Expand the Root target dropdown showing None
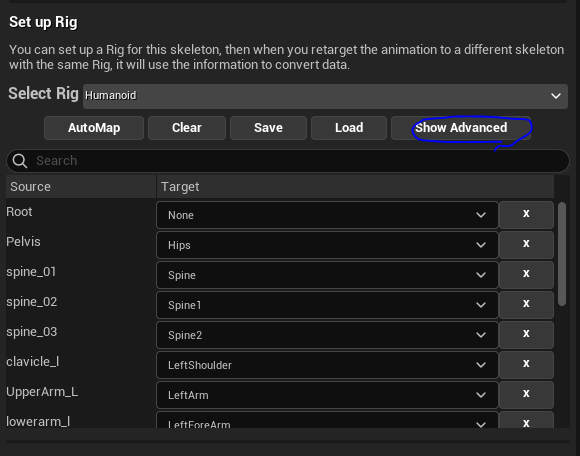 pos(327,215)
